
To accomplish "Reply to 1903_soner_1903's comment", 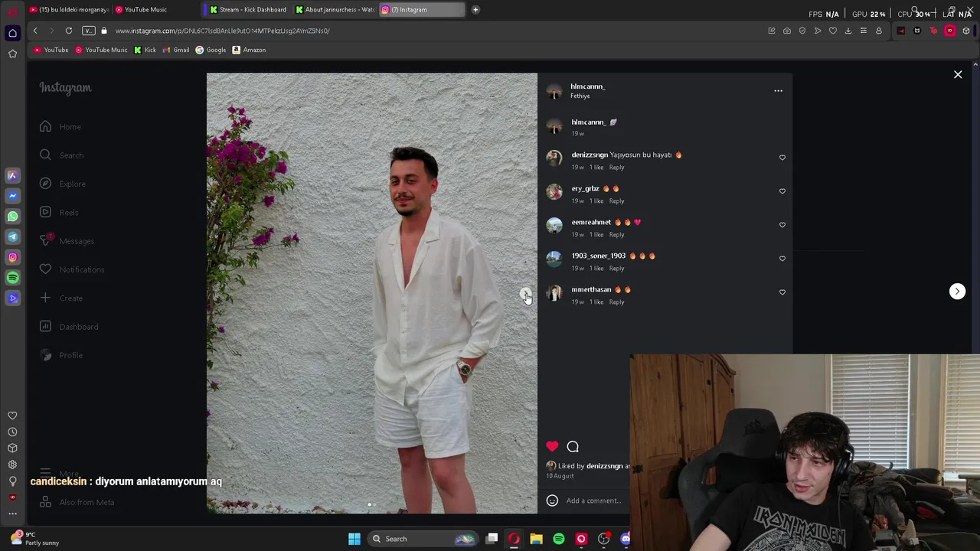I will (616, 268).
